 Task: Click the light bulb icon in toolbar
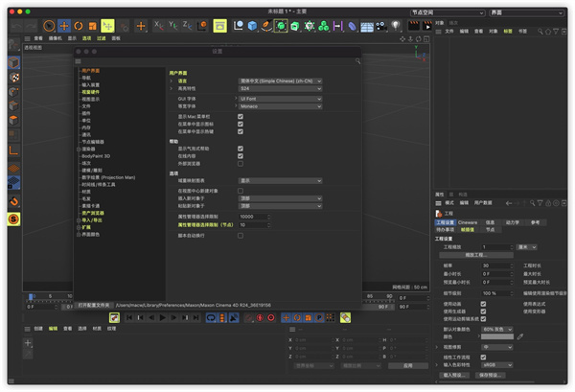coord(395,25)
